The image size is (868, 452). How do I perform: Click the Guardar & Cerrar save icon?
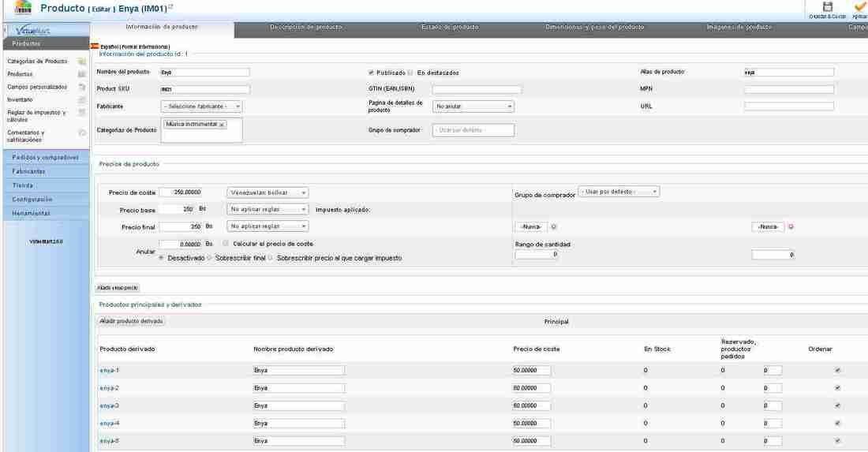pos(828,6)
